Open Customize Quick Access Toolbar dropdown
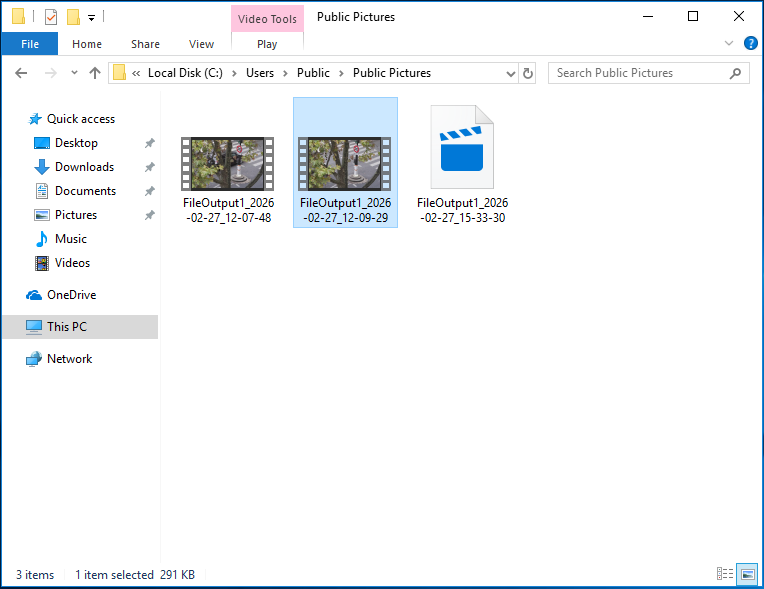The height and width of the screenshot is (589, 764). (x=91, y=18)
